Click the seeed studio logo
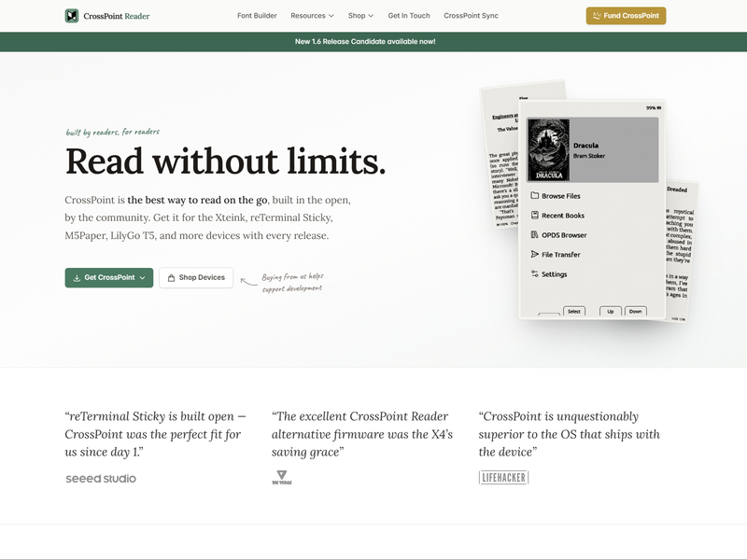Image resolution: width=747 pixels, height=560 pixels. [101, 479]
